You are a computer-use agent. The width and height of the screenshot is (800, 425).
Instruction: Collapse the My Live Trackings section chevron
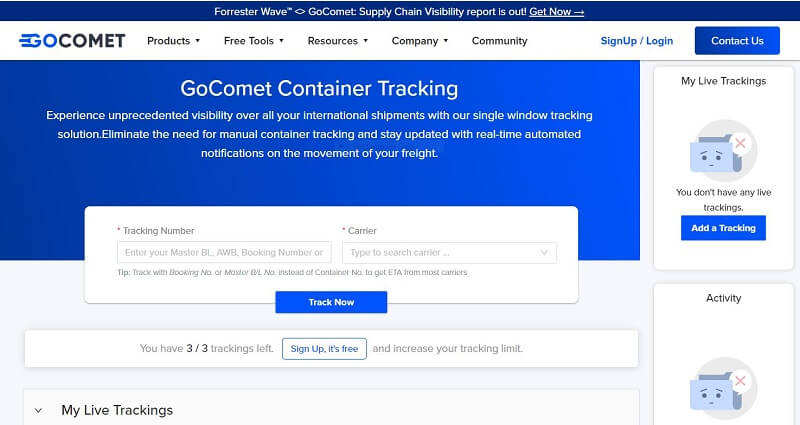click(x=38, y=410)
